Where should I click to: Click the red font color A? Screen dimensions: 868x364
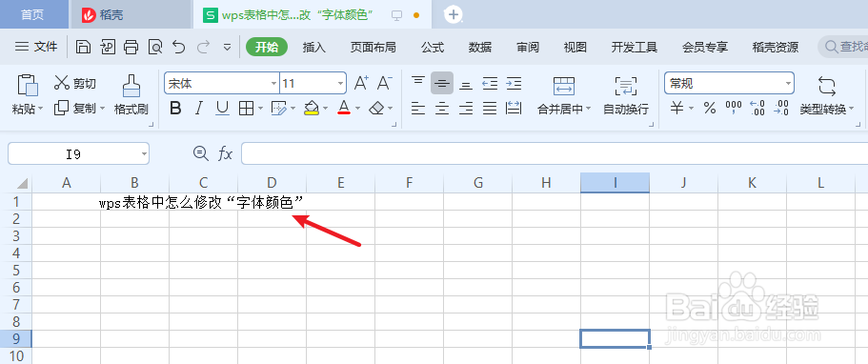pos(344,108)
